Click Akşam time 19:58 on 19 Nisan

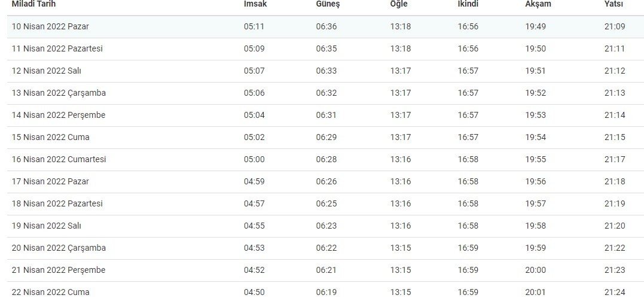tap(536, 226)
